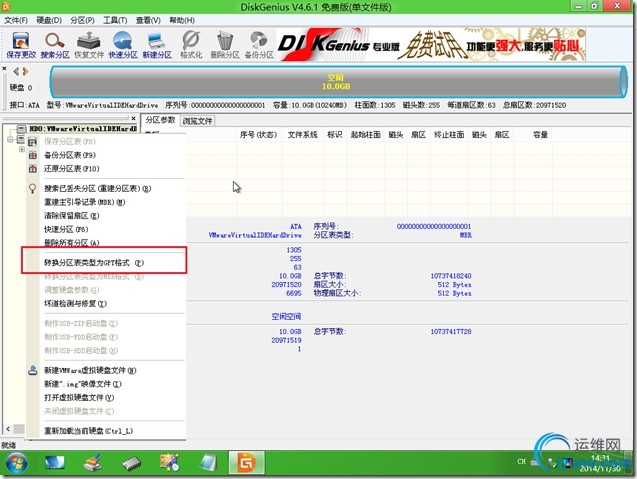Close the disk bar panel with x

coord(4,69)
